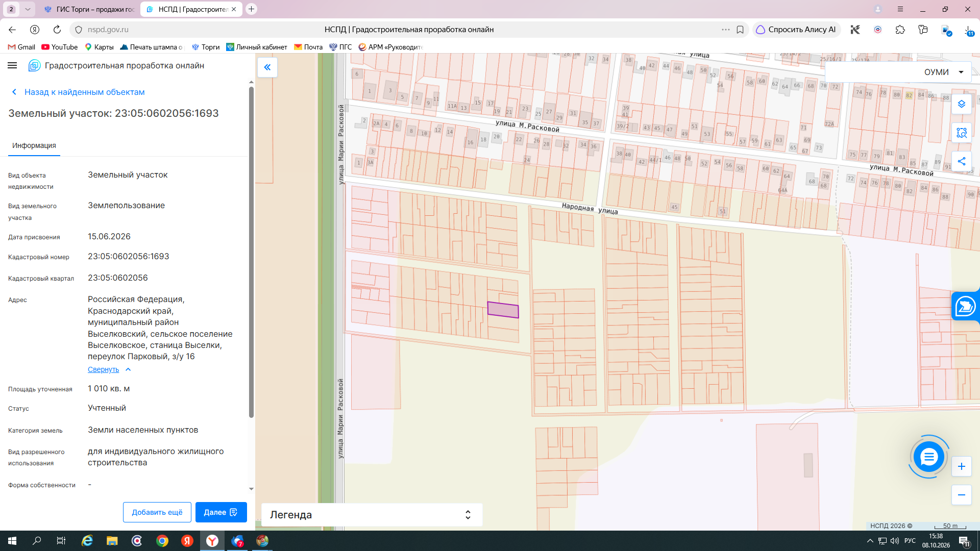The width and height of the screenshot is (980, 551).
Task: Click the Далее button
Action: point(221,512)
